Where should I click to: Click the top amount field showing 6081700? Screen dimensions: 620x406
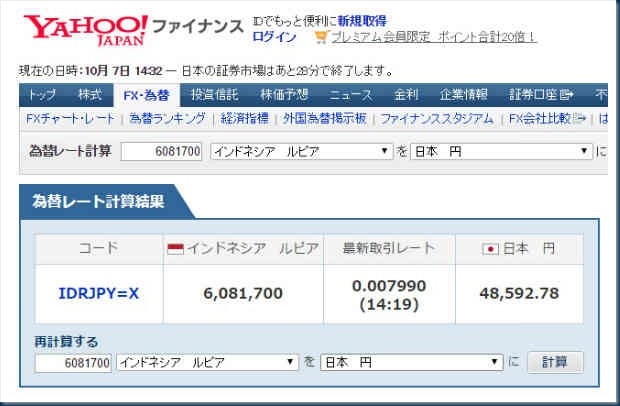[161, 151]
